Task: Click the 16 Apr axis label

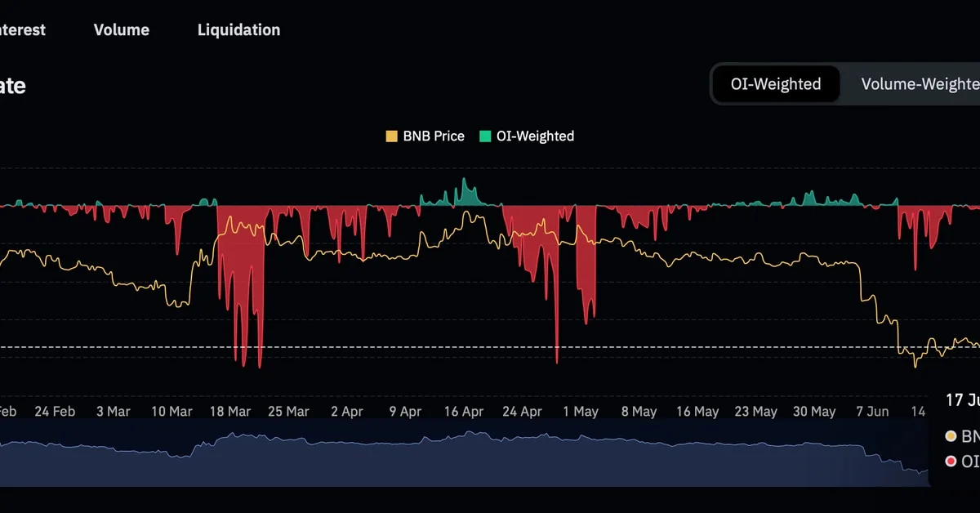Action: tap(464, 411)
